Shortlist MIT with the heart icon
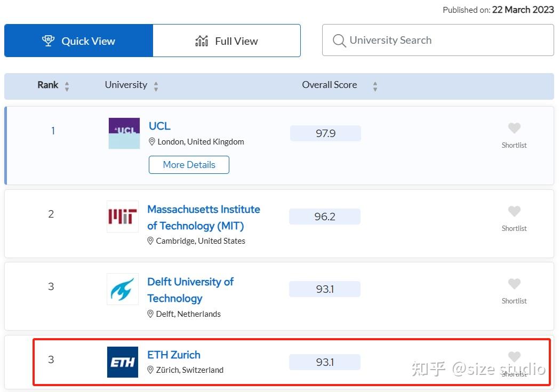The width and height of the screenshot is (560, 392). click(x=514, y=211)
